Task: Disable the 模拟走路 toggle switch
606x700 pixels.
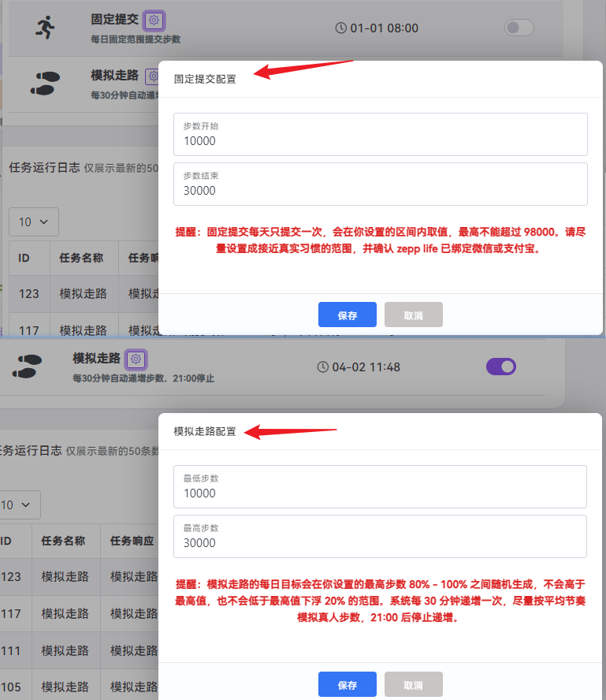Action: (501, 367)
